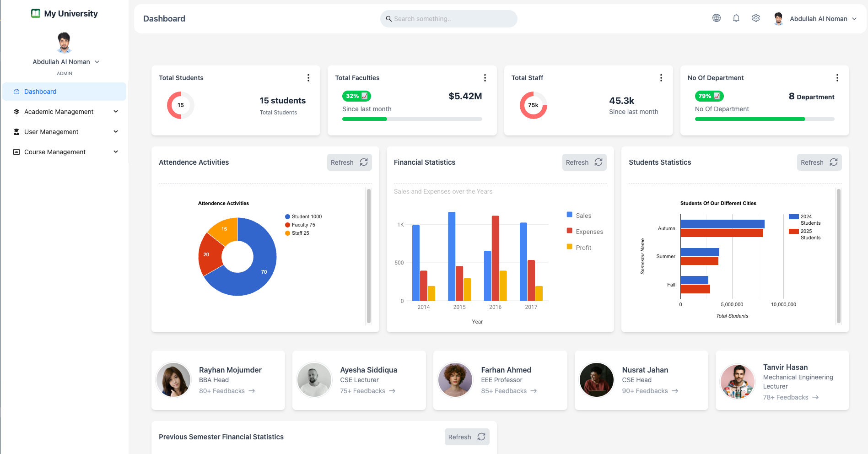868x454 pixels.
Task: Click Ayesha Siddiqua's profile photo
Action: click(x=314, y=380)
